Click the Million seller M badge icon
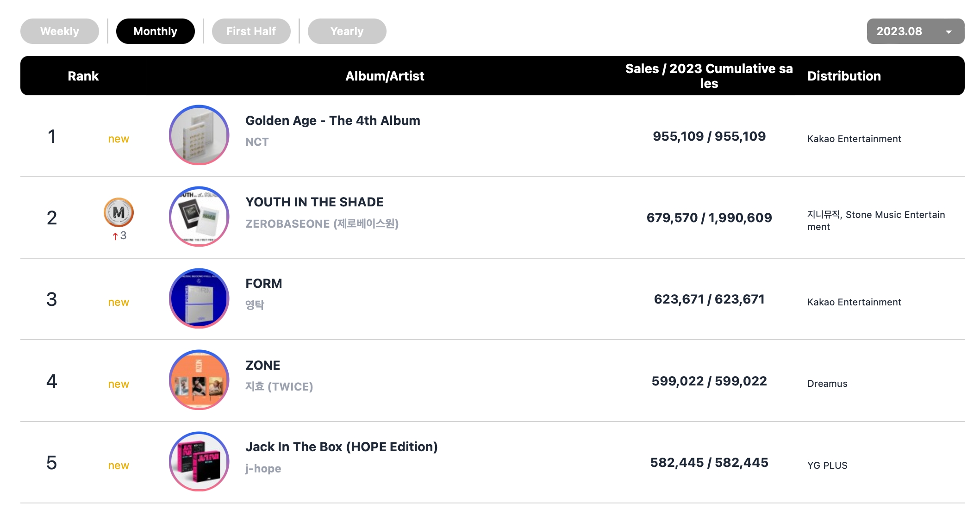The image size is (980, 509). pos(119,212)
